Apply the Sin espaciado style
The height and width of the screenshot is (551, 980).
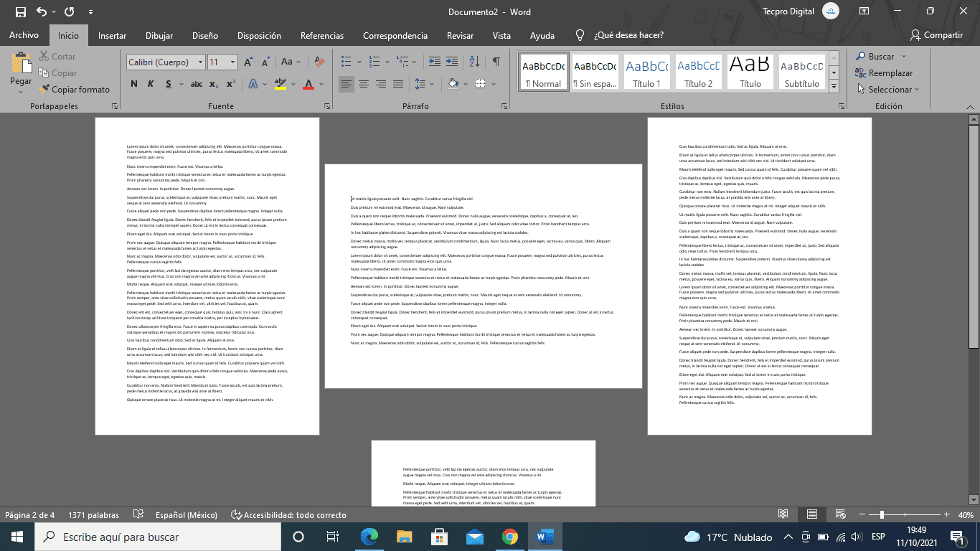tap(595, 72)
